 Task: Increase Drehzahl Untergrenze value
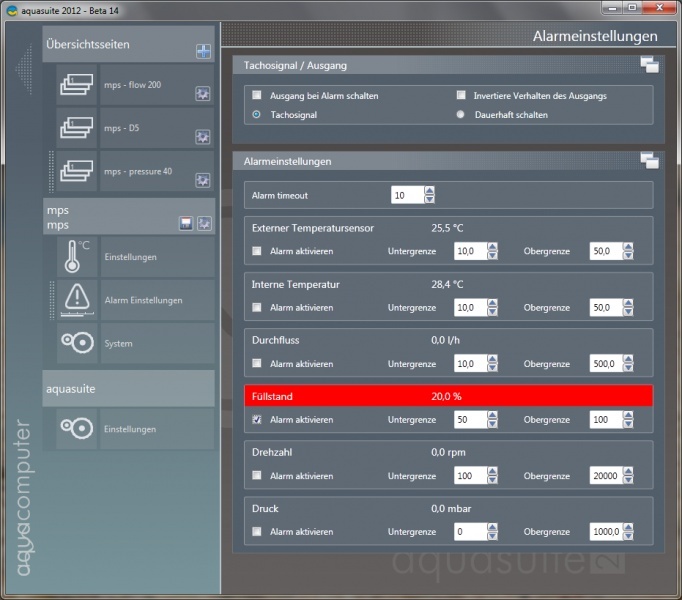(492, 471)
